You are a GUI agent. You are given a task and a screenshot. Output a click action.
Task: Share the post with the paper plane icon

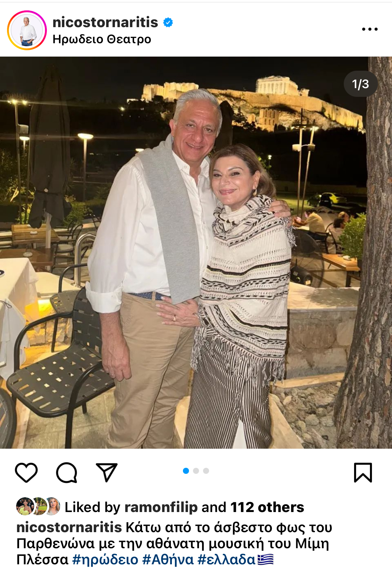click(x=107, y=472)
